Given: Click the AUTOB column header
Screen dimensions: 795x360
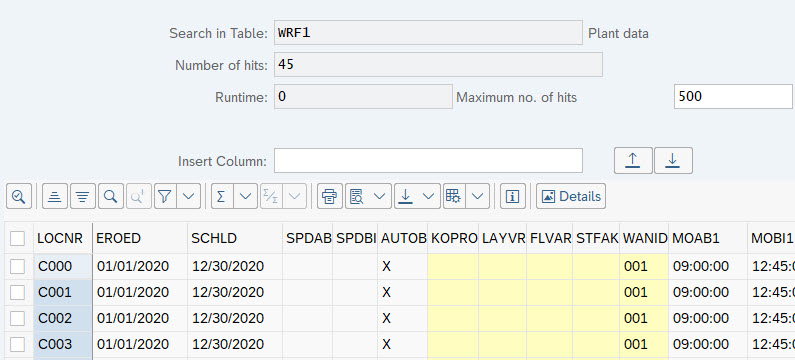Looking at the screenshot, I should [x=403, y=238].
